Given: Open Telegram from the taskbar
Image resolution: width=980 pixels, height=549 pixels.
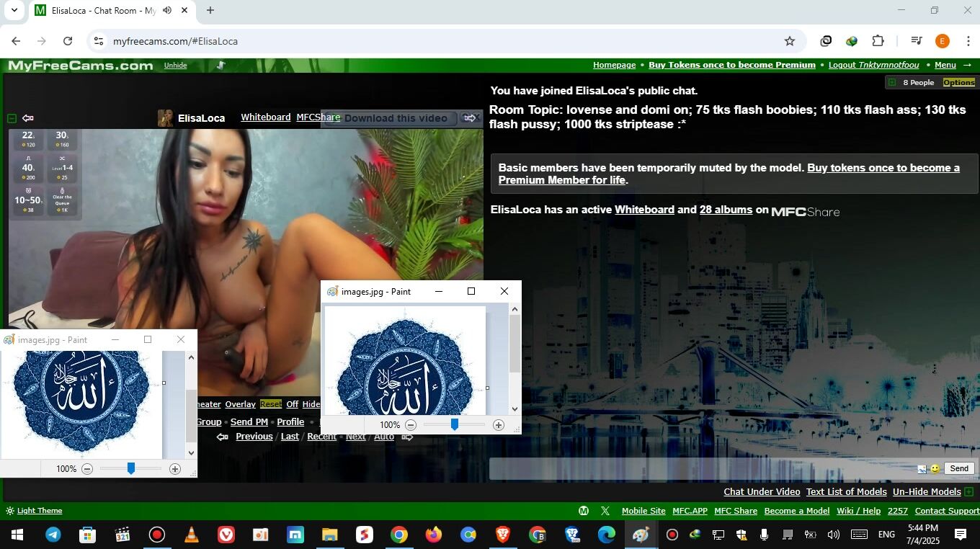Looking at the screenshot, I should (53, 535).
